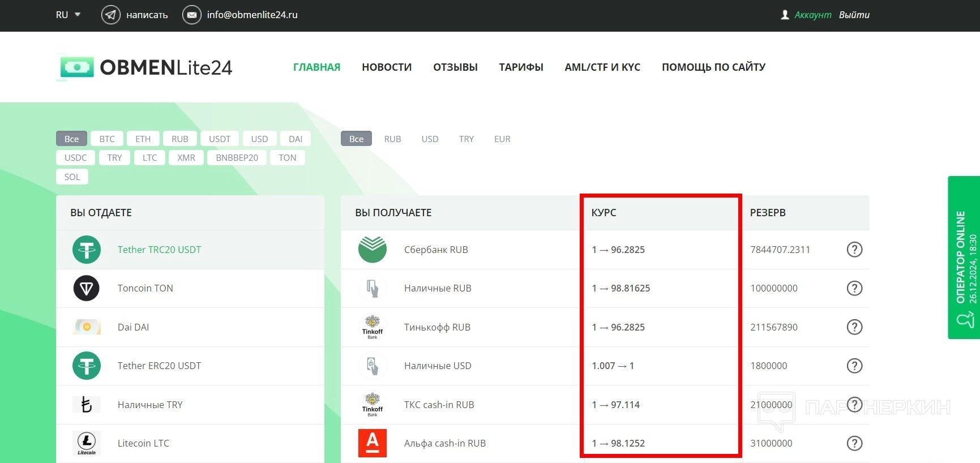
Task: Filter give currencies by USD
Action: [x=260, y=139]
